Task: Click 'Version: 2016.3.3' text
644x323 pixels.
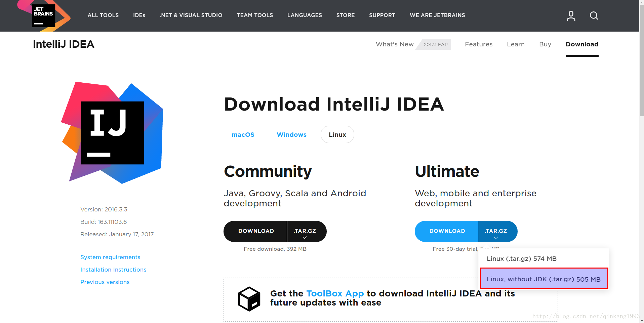Action: (x=104, y=209)
